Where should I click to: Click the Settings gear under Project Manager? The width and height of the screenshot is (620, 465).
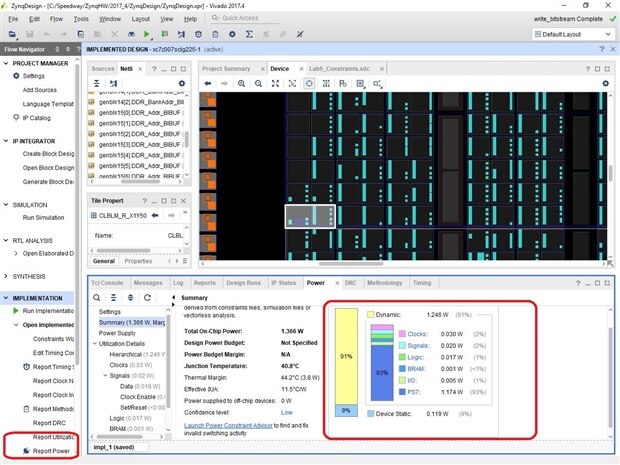(x=17, y=76)
